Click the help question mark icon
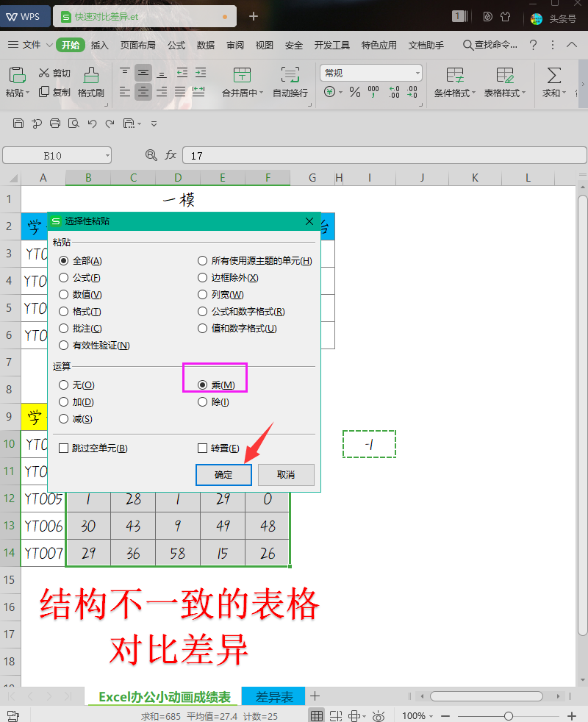Screen dimensions: 588x722 pyautogui.click(x=533, y=45)
